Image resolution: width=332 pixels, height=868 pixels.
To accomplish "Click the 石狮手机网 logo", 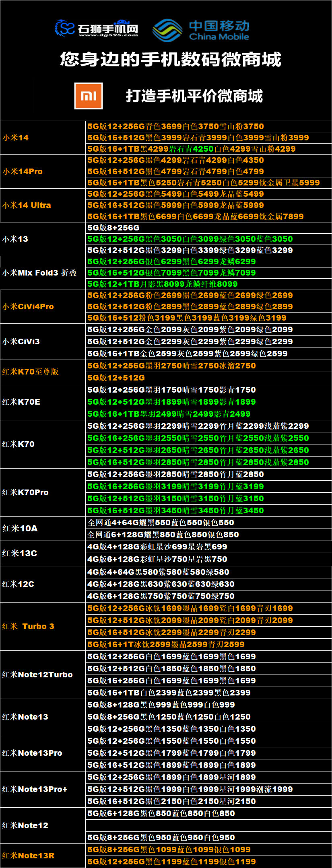I will click(x=97, y=29).
